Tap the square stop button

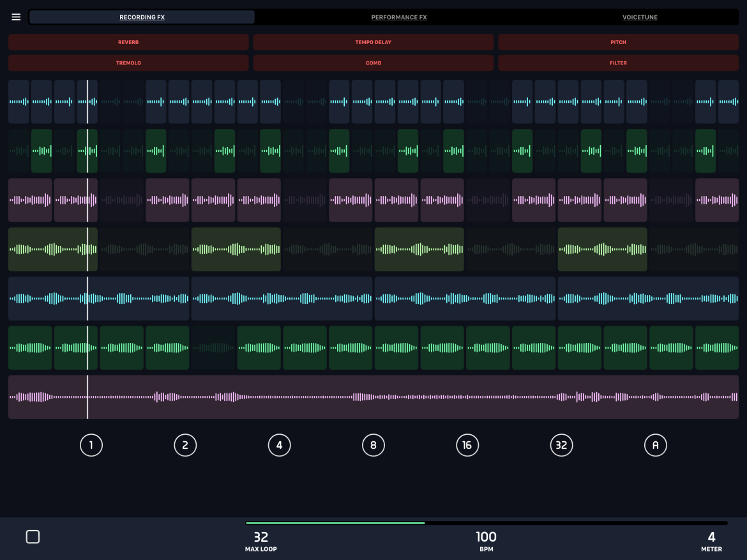[33, 536]
